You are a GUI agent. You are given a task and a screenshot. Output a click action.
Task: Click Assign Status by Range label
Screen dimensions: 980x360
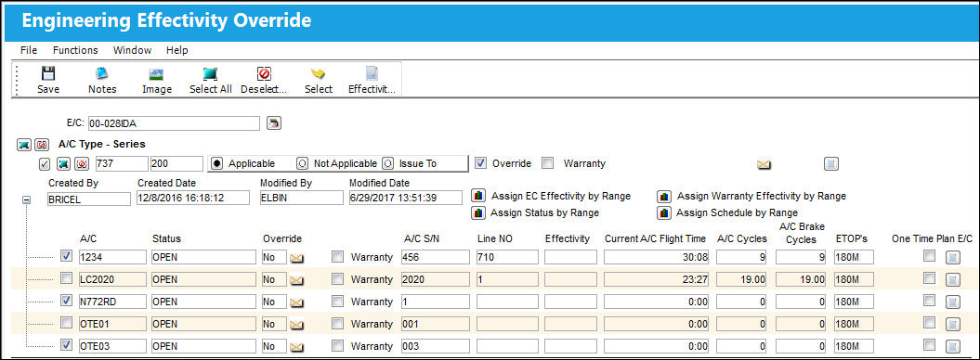click(x=545, y=212)
